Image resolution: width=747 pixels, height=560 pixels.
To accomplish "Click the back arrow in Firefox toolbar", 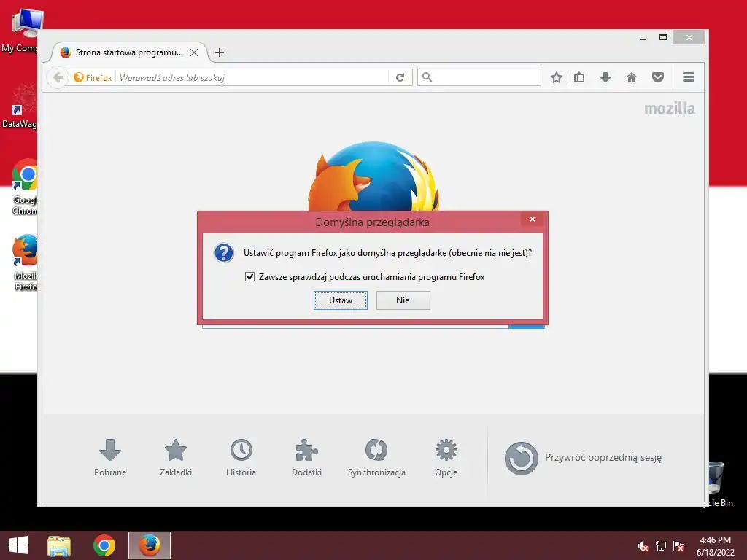I will 58,77.
